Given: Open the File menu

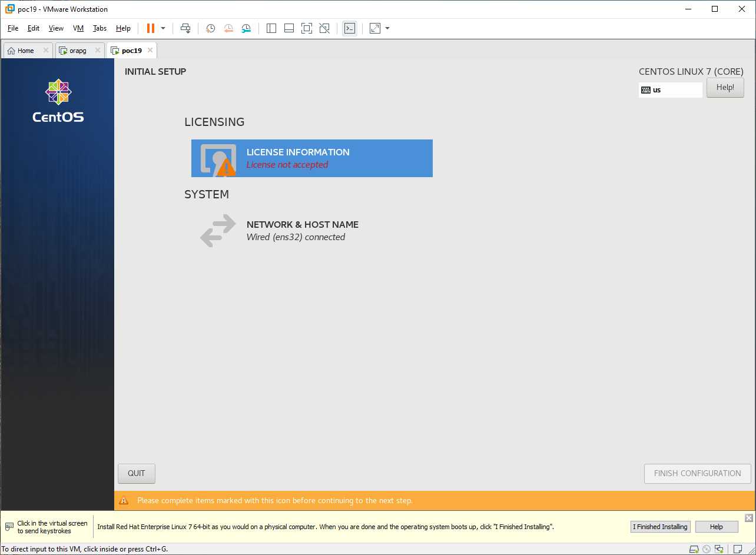Looking at the screenshot, I should [x=13, y=28].
